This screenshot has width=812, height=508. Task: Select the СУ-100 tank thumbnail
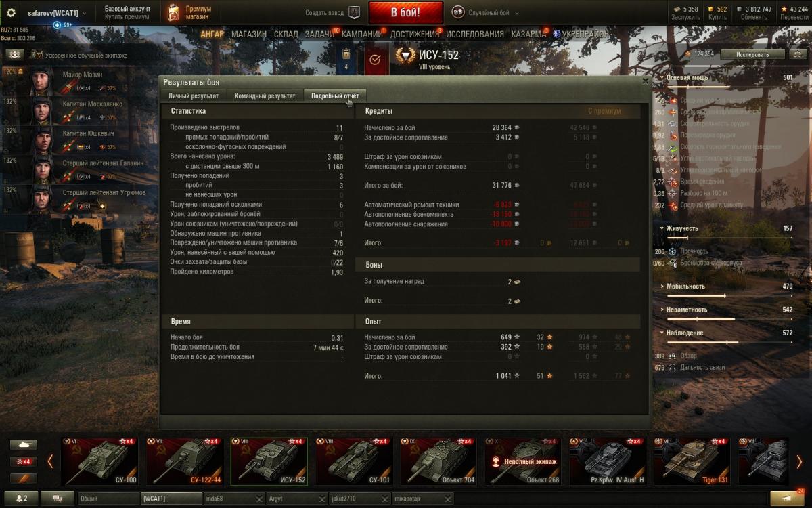101,461
